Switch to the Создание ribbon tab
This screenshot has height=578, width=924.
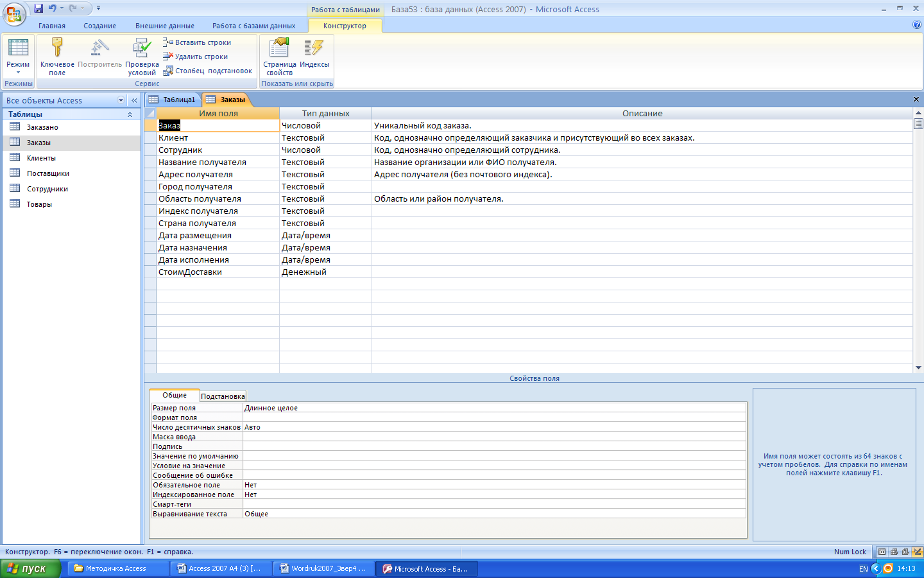pyautogui.click(x=99, y=26)
